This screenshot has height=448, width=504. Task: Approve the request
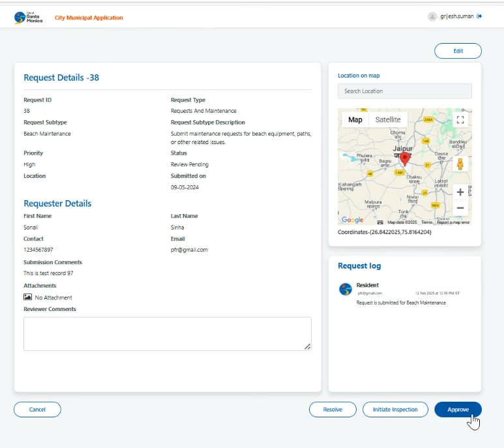(x=458, y=410)
